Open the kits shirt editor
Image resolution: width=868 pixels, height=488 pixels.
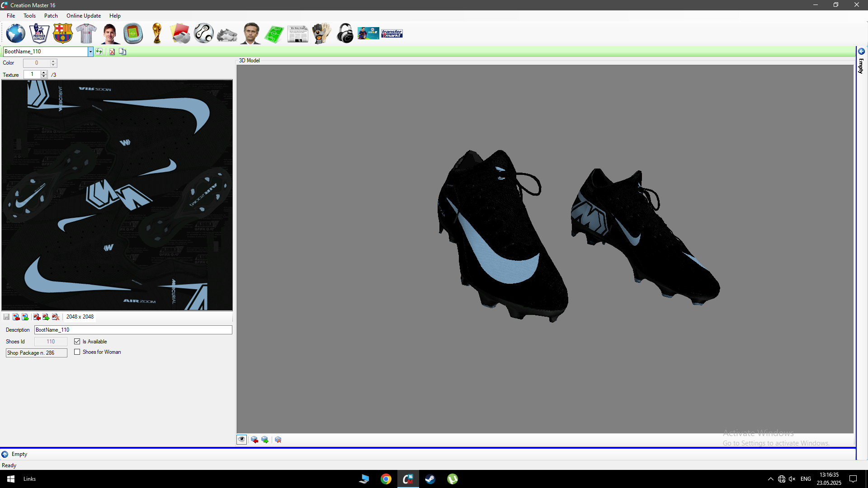pyautogui.click(x=86, y=33)
